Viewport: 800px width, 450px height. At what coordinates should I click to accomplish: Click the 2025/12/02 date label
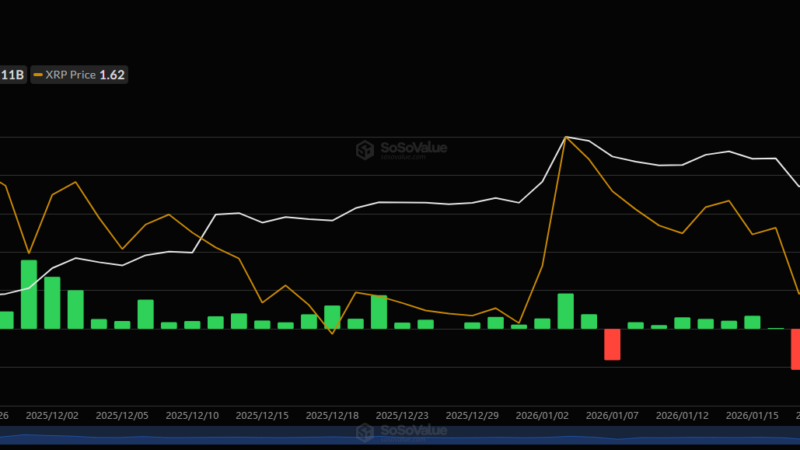click(52, 416)
